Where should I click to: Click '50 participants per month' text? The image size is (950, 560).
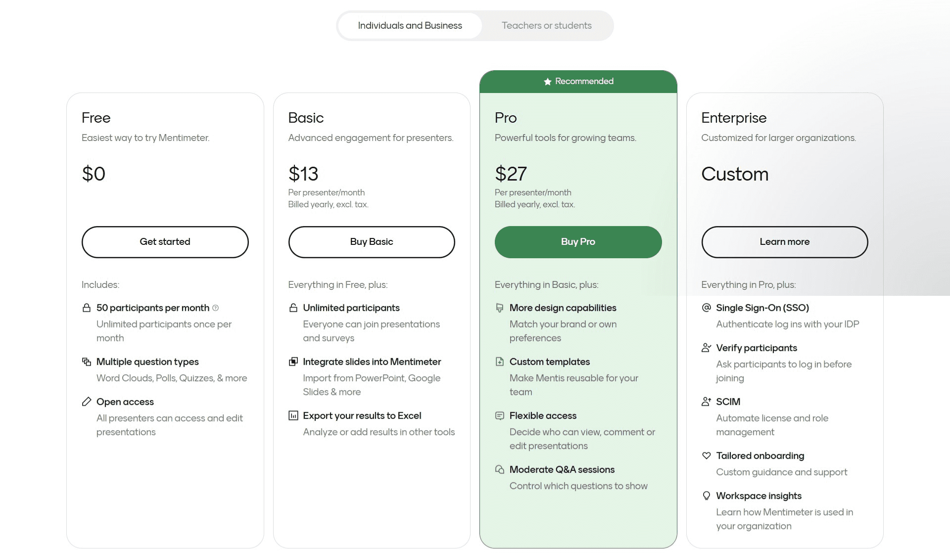(x=153, y=308)
